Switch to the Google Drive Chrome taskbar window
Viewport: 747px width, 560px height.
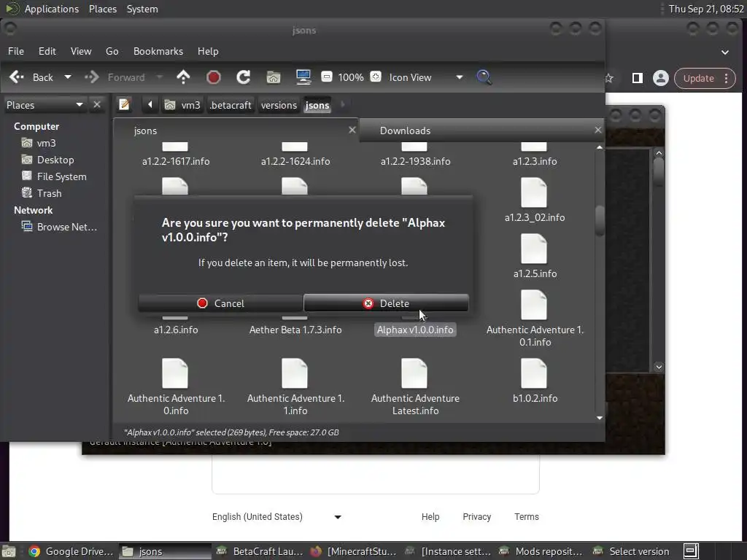point(71,551)
